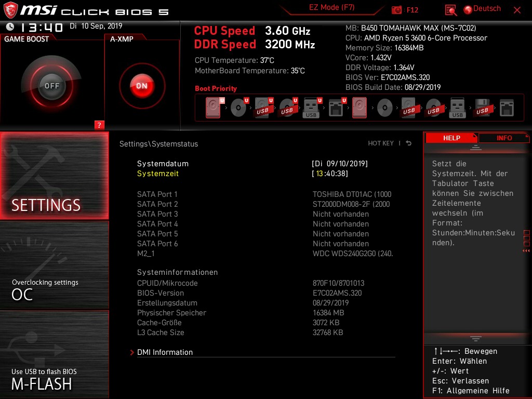Click the TOSHIBA DT01AC drive entry
Image resolution: width=532 pixels, height=399 pixels.
coord(352,194)
